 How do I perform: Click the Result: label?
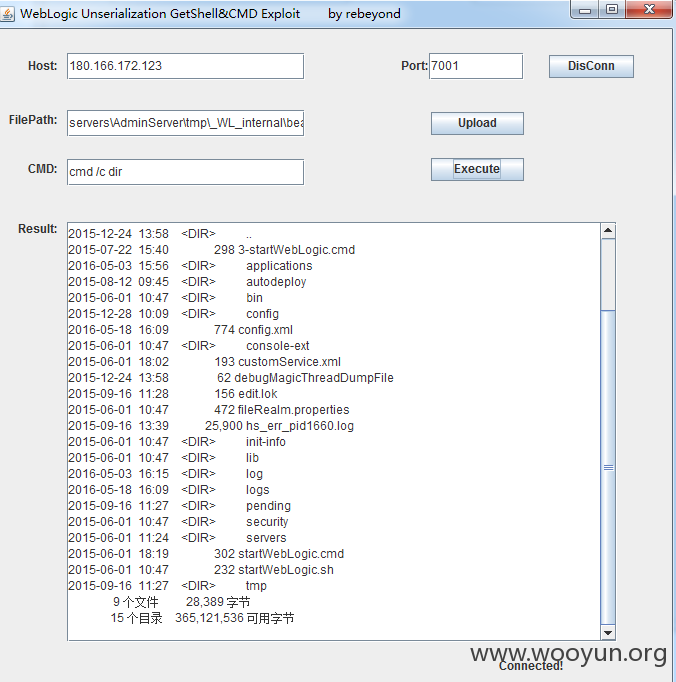[x=38, y=229]
